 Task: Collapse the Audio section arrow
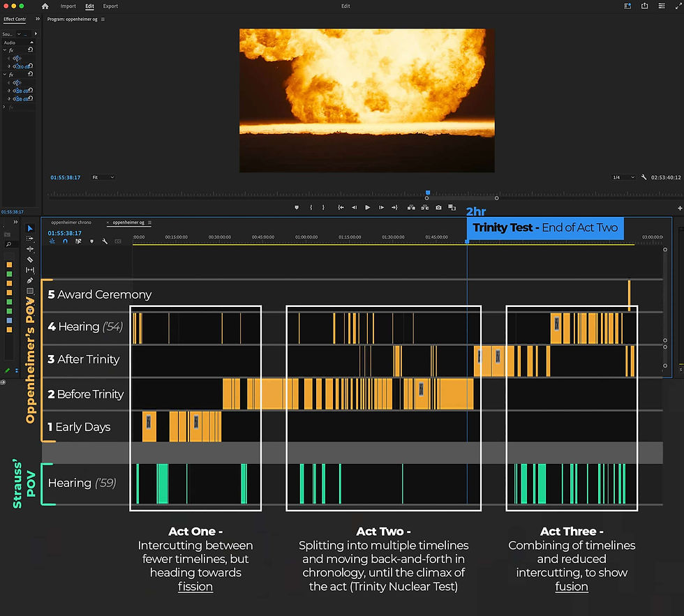click(31, 43)
